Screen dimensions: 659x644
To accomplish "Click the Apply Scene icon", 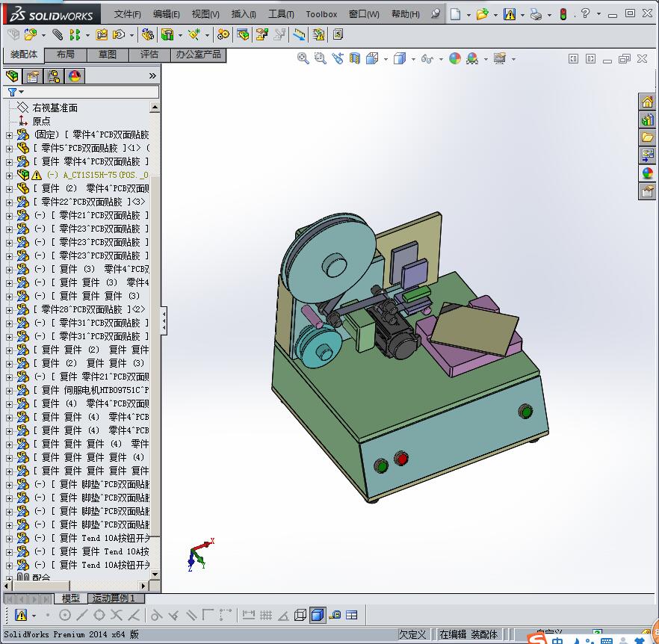I will point(472,58).
